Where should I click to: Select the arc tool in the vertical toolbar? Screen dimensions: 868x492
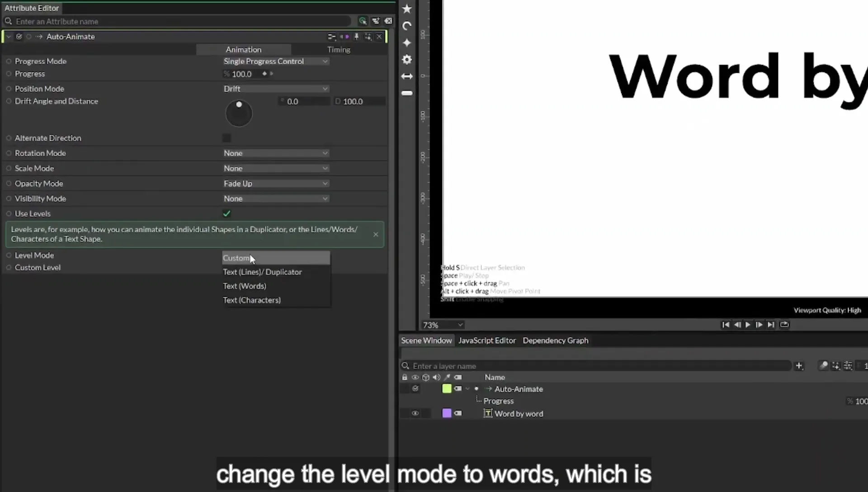click(x=407, y=26)
